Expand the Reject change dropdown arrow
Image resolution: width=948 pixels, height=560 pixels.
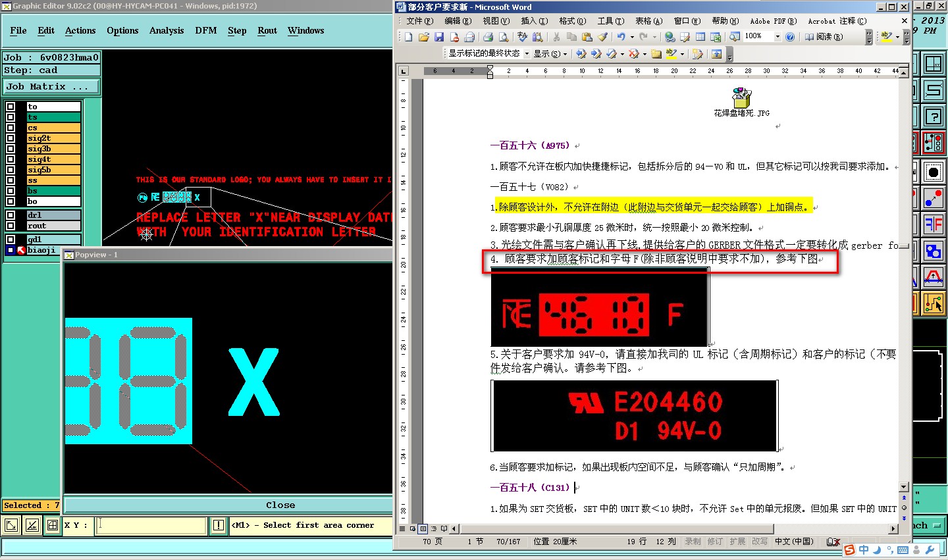pyautogui.click(x=645, y=53)
